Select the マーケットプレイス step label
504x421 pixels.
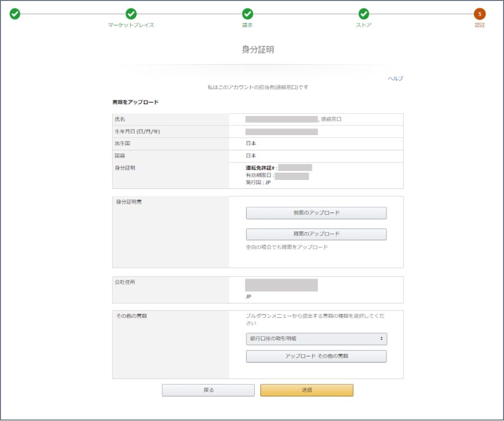tap(131, 25)
